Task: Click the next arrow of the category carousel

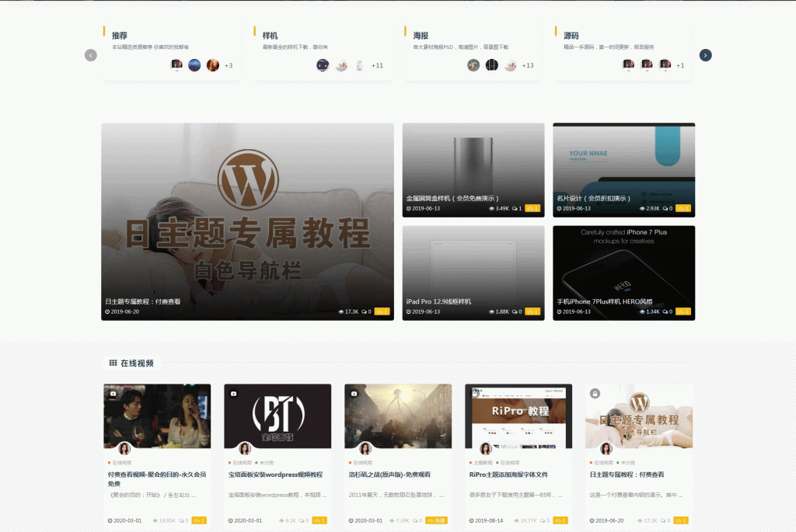Action: [x=705, y=55]
